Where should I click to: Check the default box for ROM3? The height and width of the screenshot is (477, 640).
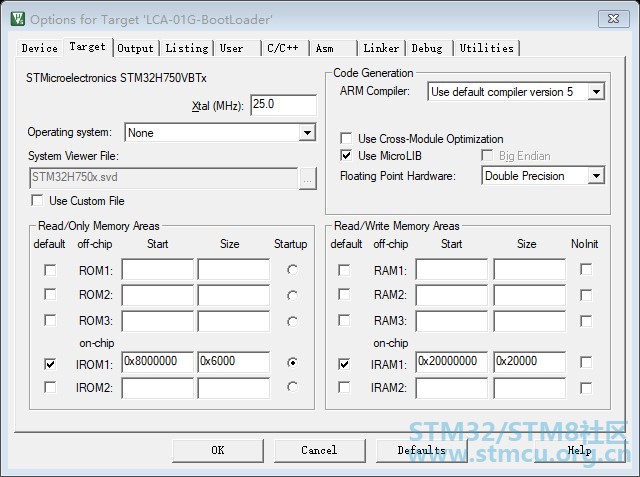[x=50, y=320]
